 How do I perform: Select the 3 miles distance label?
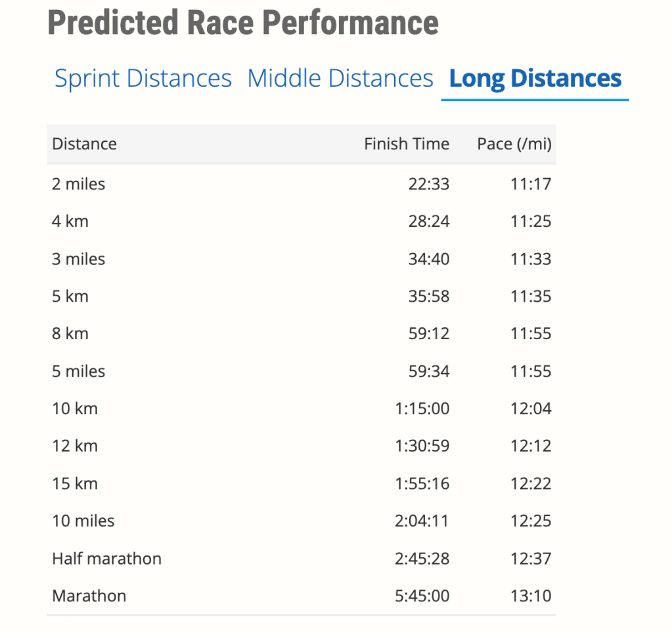tap(78, 259)
